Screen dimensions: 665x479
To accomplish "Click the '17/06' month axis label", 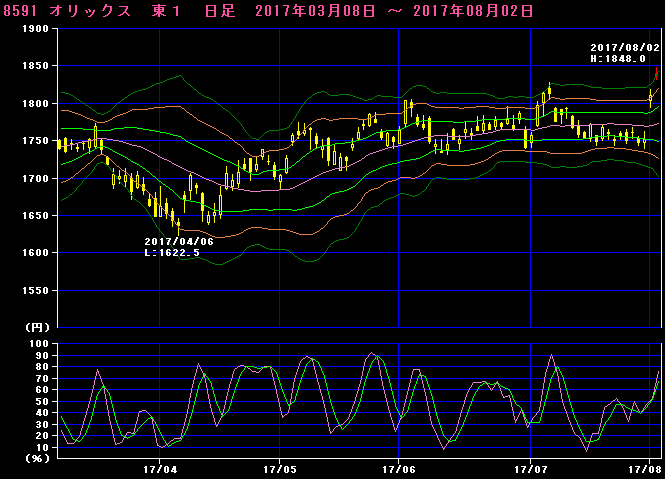I will 399,469.
